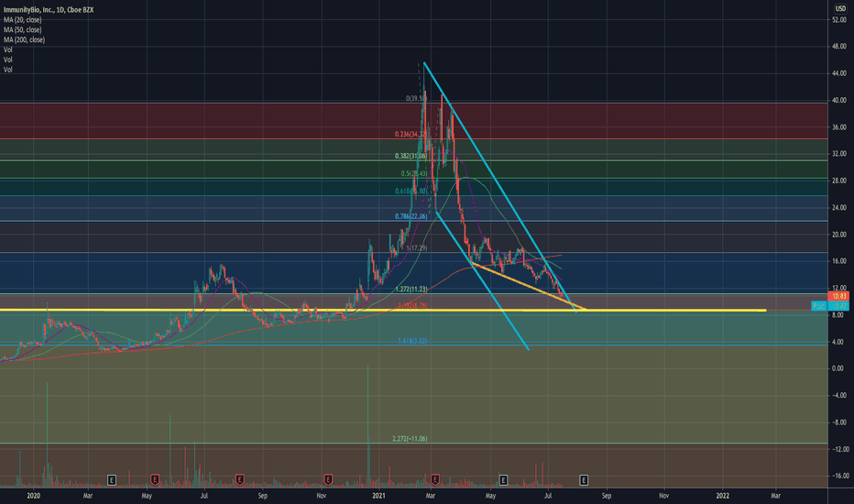This screenshot has width=854, height=504.
Task: Click the red earnings marker near May 2020
Action: pyautogui.click(x=155, y=480)
